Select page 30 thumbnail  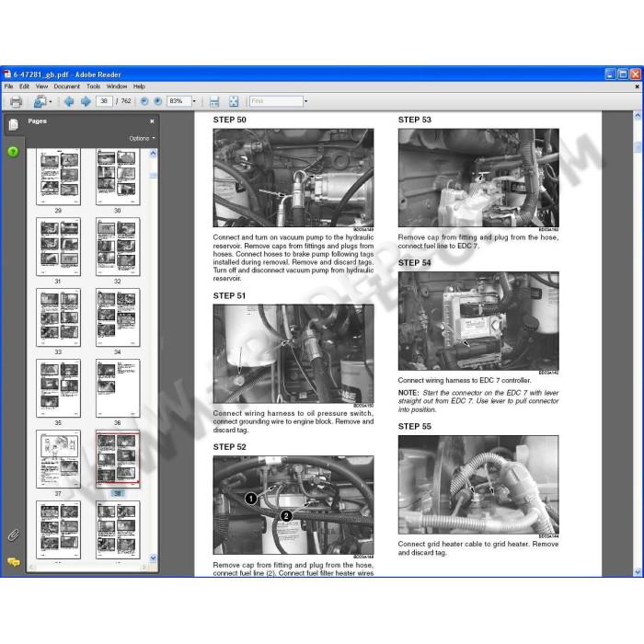pyautogui.click(x=118, y=177)
